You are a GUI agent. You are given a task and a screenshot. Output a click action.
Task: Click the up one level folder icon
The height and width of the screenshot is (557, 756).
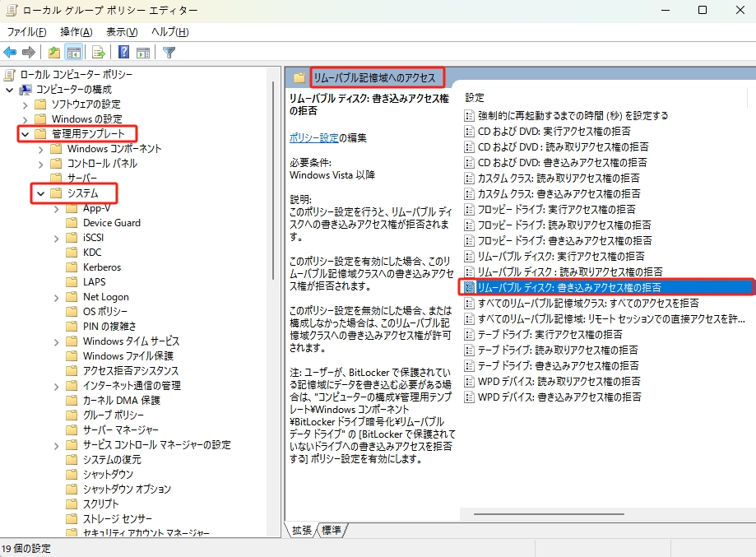pos(53,51)
